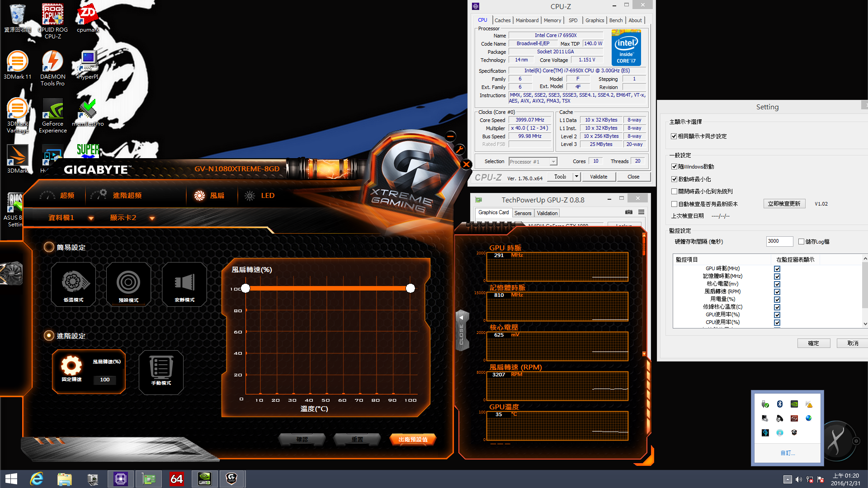Screen dimensions: 868x488
Task: Open Internet Explorer from the taskbar
Action: coord(36,479)
